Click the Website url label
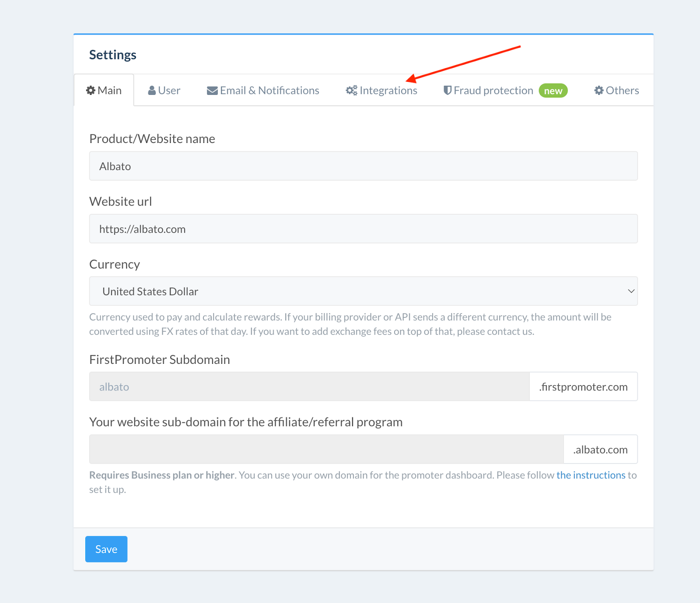This screenshot has width=700, height=603. 121,202
